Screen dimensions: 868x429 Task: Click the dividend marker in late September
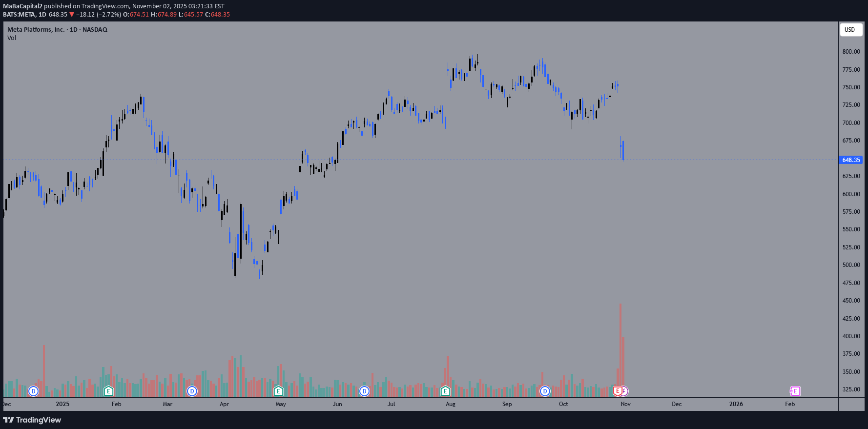545,391
